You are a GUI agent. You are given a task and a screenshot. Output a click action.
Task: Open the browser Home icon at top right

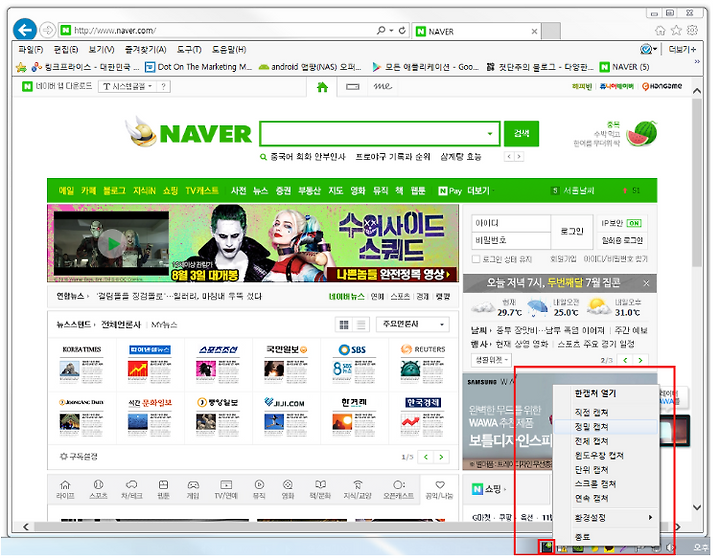[660, 30]
